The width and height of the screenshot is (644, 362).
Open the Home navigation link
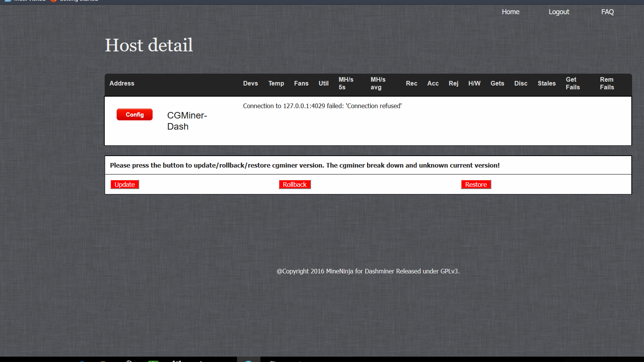[511, 12]
